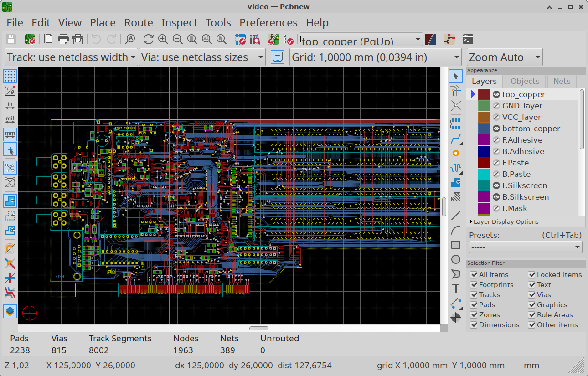Uncheck the Vias selection filter

coord(532,295)
